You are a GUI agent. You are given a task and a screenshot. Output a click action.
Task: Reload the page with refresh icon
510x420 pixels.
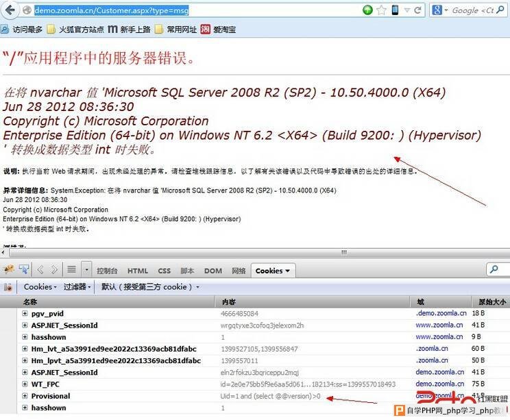pyautogui.click(x=418, y=10)
